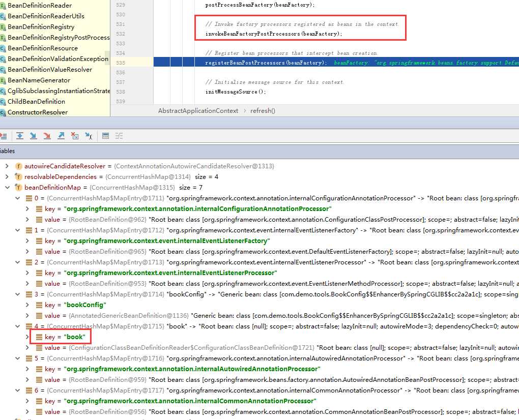Select BeanDefinitionValidationException in class list
The width and height of the screenshot is (519, 420).
point(58,59)
